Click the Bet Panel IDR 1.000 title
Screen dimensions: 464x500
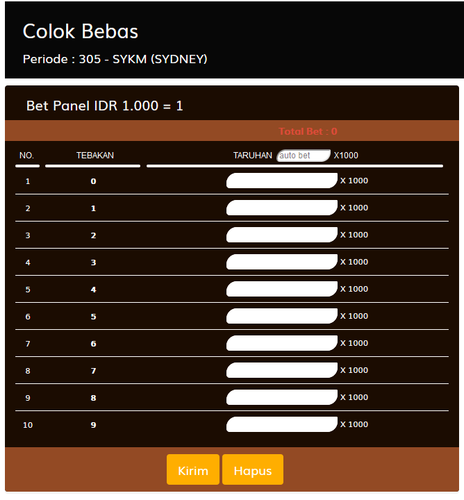[x=105, y=106]
